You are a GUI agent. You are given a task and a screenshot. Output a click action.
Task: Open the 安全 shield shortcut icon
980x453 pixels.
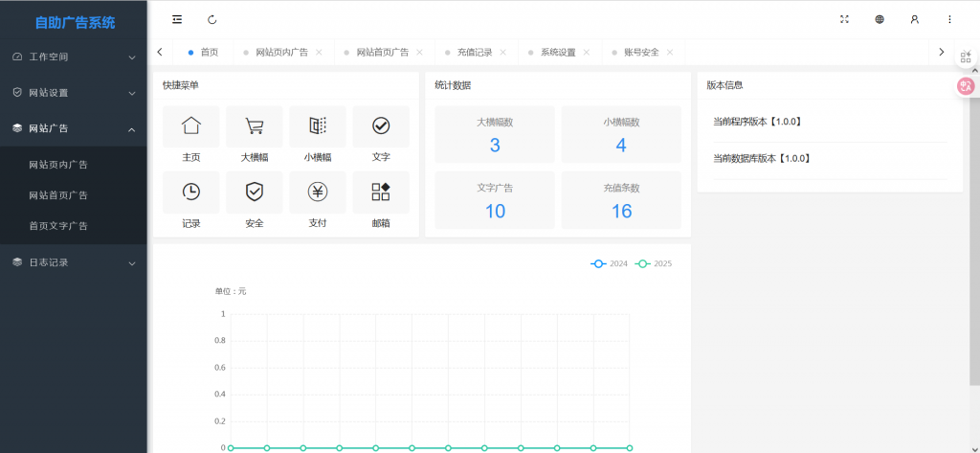(255, 193)
